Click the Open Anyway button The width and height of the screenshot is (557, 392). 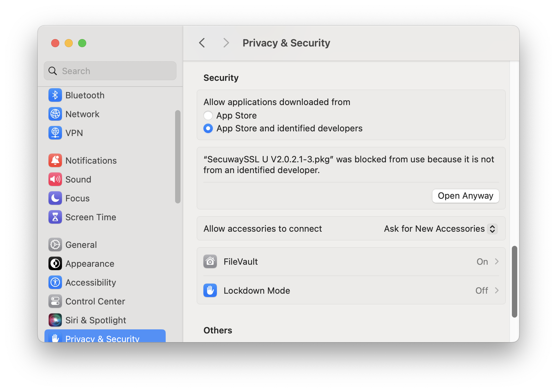[x=465, y=196]
